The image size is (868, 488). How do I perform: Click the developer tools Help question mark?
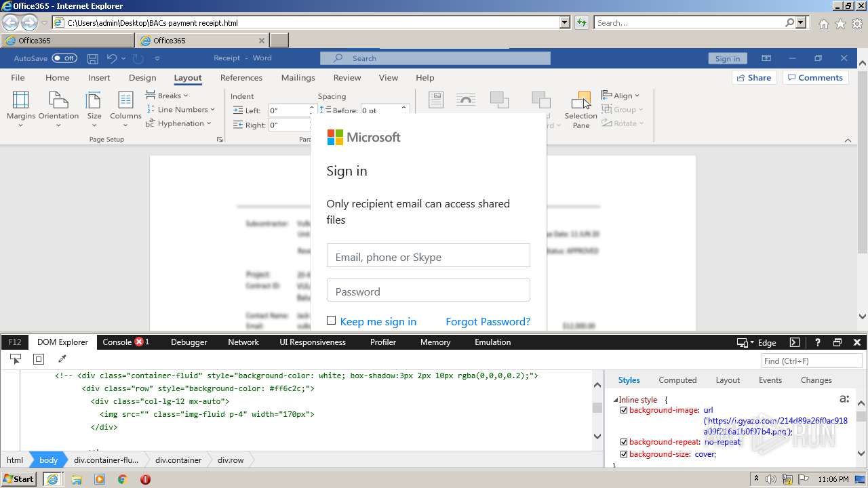click(818, 342)
